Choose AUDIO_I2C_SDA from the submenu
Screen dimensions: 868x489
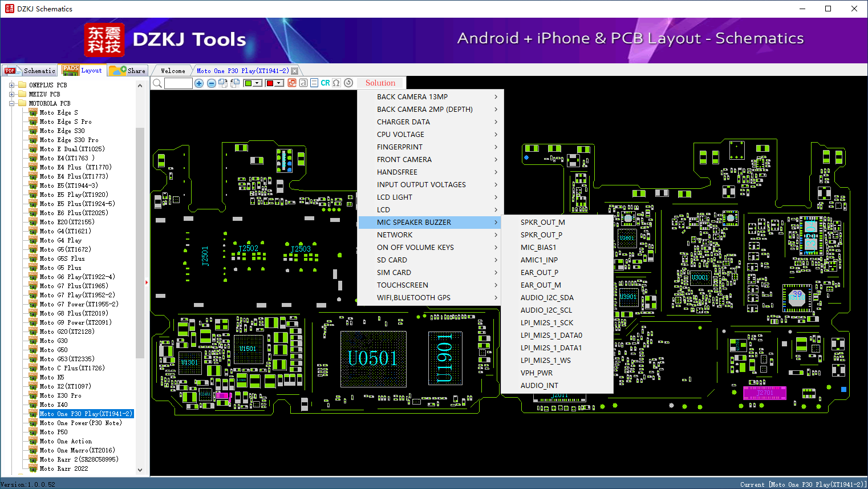click(557, 297)
